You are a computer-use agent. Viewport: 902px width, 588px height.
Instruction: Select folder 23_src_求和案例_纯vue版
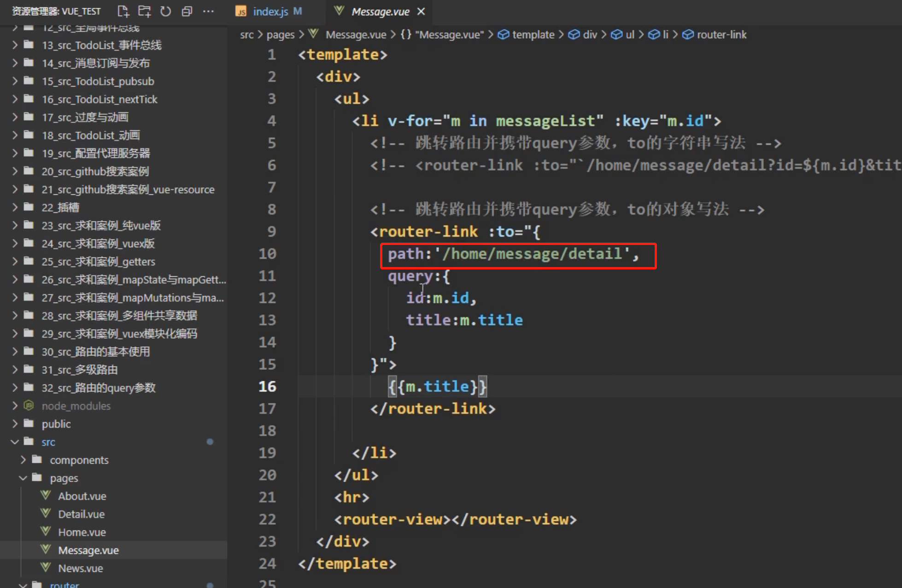[x=101, y=226]
